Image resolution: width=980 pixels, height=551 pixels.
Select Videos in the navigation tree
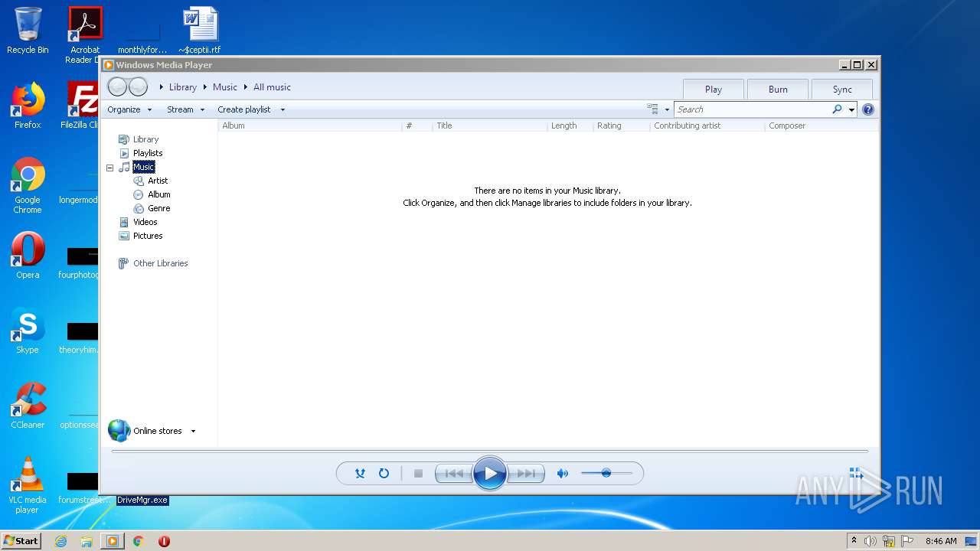[x=145, y=222]
